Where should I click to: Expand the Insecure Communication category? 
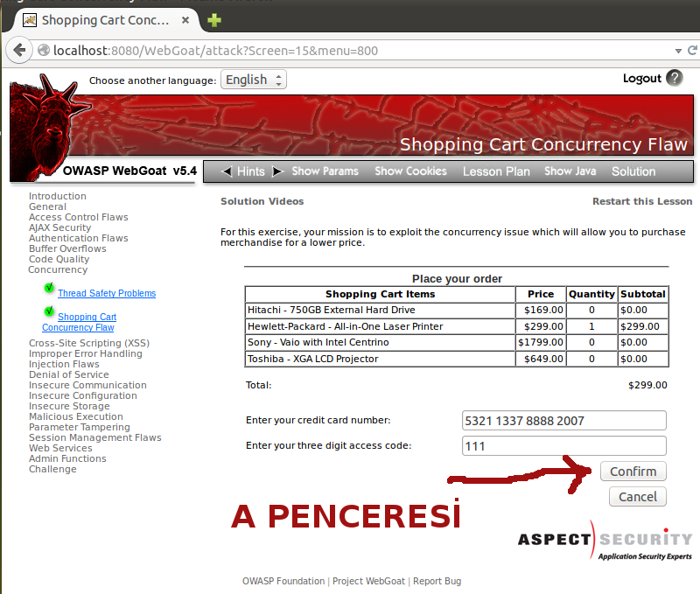tap(88, 385)
